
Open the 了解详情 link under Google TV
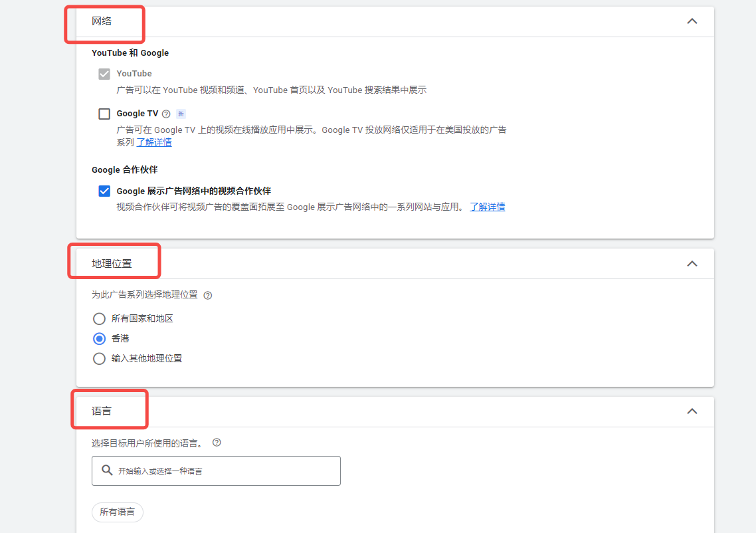pyautogui.click(x=154, y=142)
